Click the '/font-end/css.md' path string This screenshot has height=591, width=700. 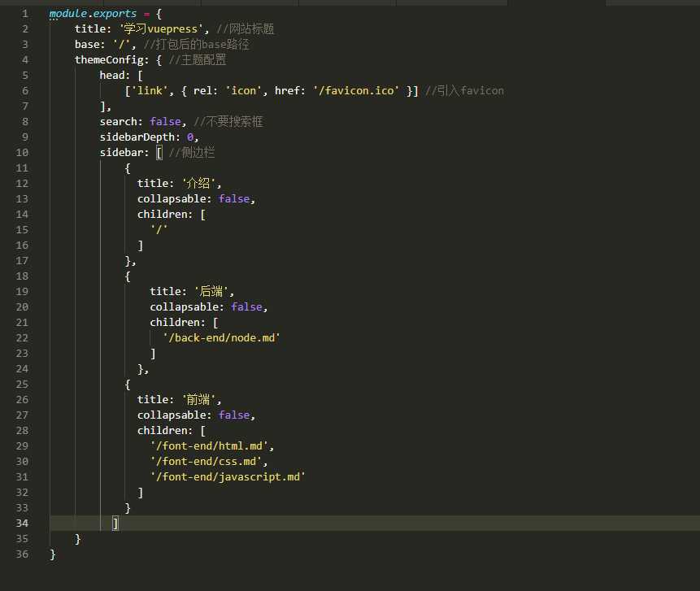[206, 462]
